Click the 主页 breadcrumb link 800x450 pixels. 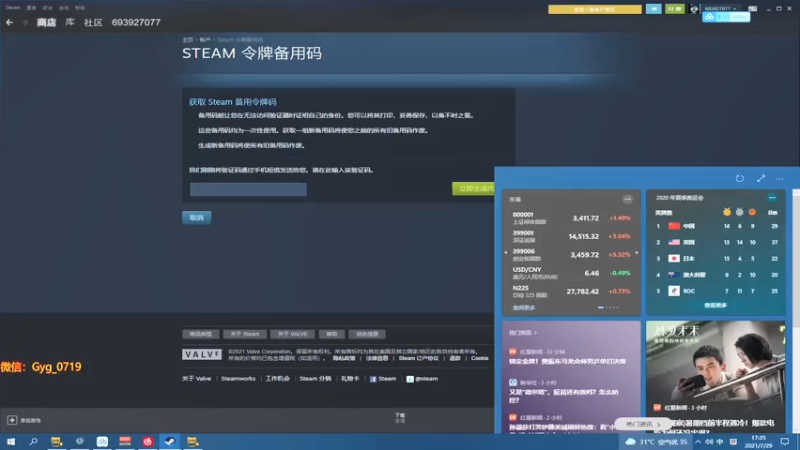187,39
